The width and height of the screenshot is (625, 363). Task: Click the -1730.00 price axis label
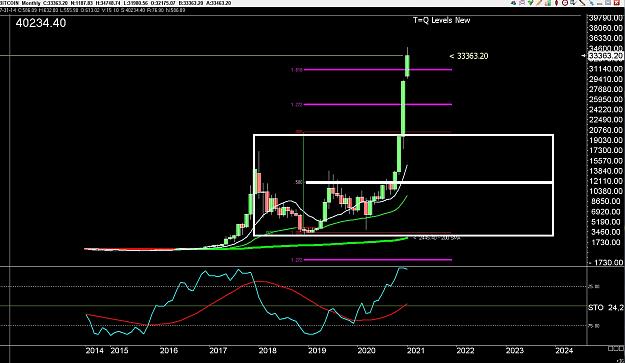pos(605,263)
